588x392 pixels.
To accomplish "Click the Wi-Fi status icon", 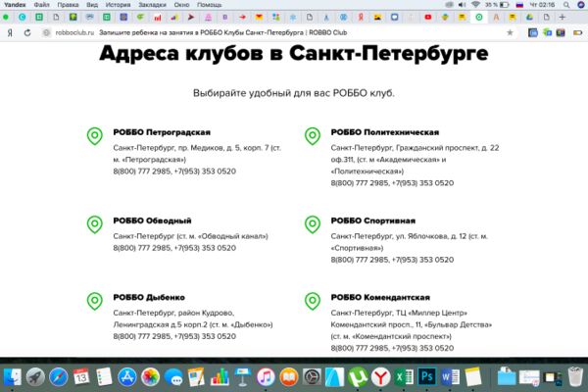I will point(475,5).
